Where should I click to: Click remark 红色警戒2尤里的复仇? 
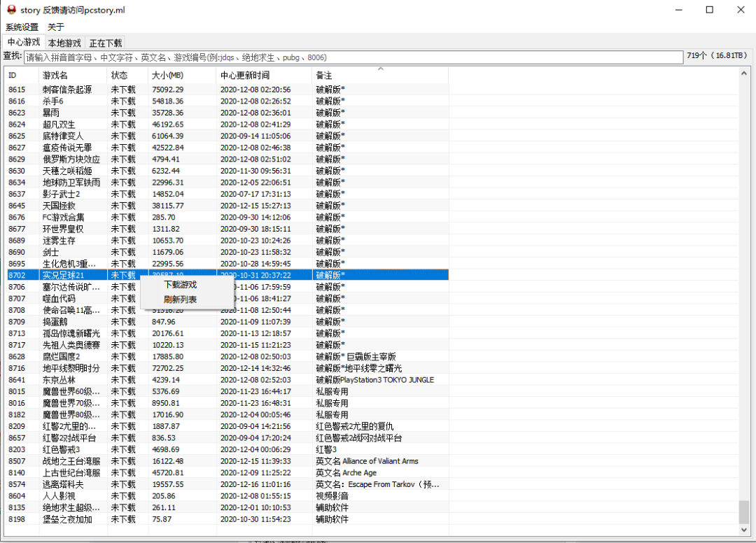tap(355, 426)
